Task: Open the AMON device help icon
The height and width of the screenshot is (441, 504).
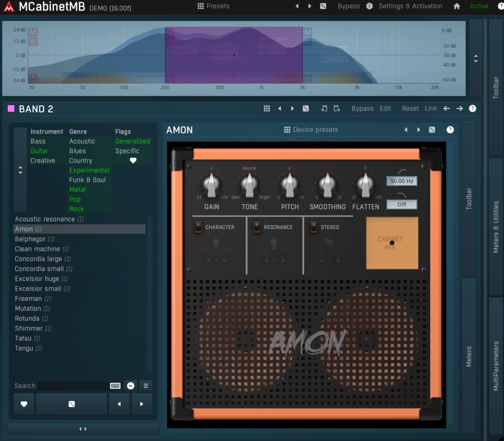Action: (x=450, y=130)
